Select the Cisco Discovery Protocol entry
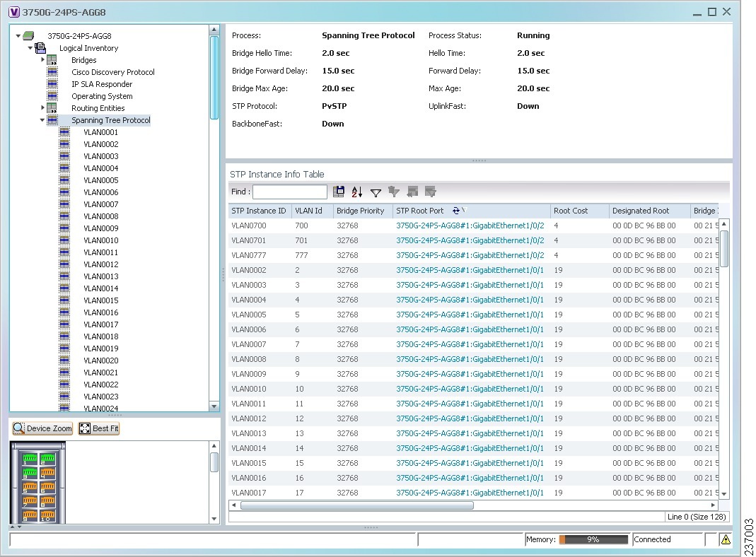756x557 pixels. pyautogui.click(x=112, y=72)
